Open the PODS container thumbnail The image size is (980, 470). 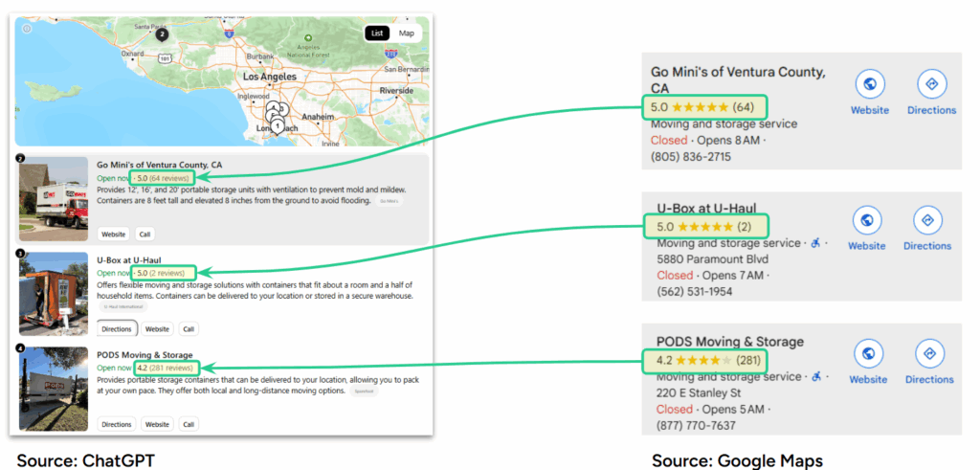pos(54,389)
